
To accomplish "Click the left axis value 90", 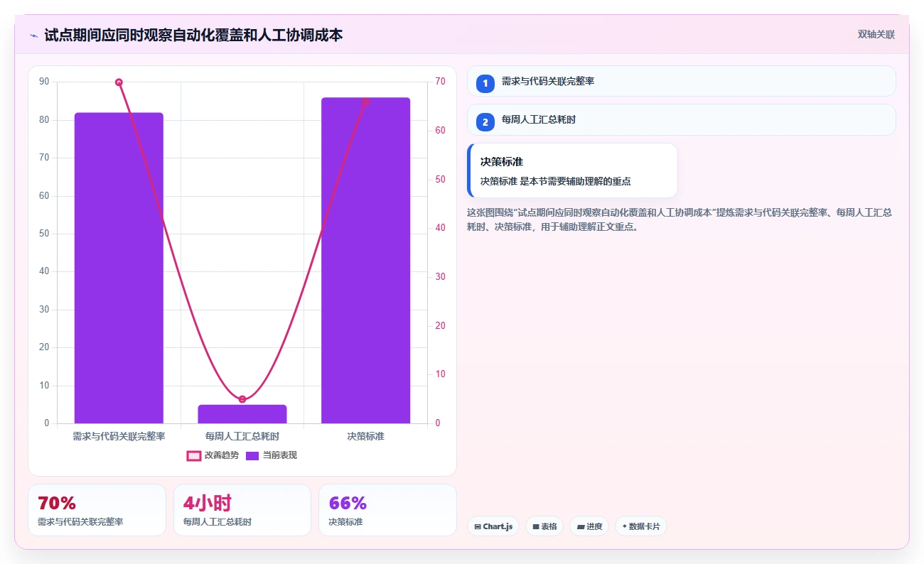I will coord(45,82).
